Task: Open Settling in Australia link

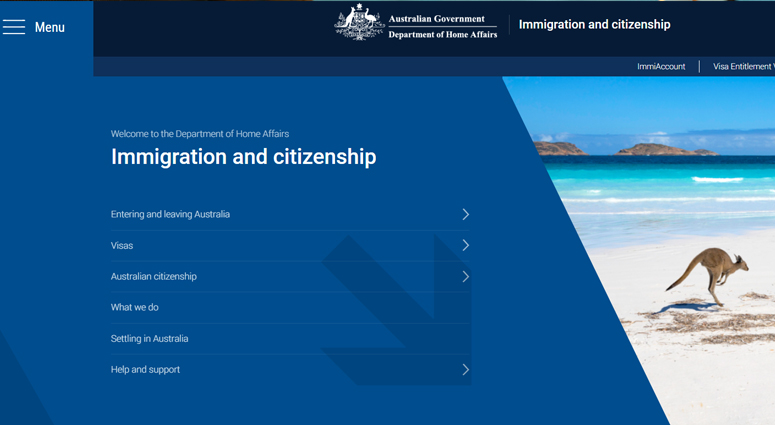Action: point(149,338)
